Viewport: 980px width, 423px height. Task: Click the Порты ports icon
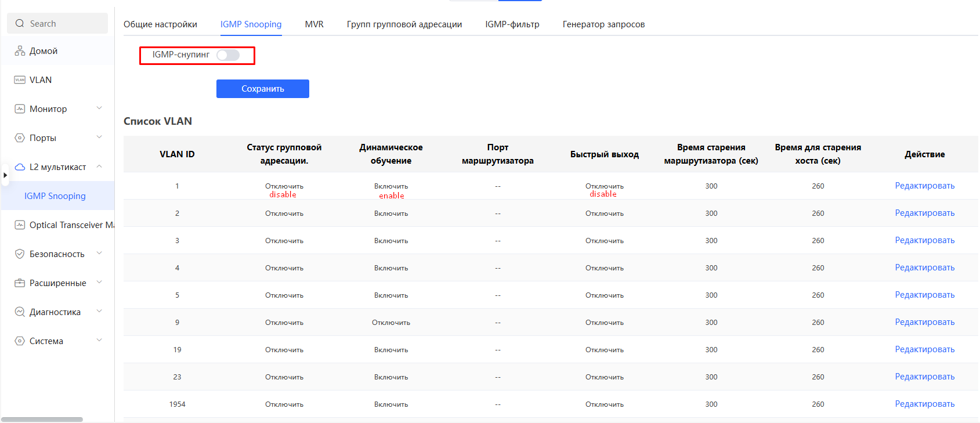20,138
